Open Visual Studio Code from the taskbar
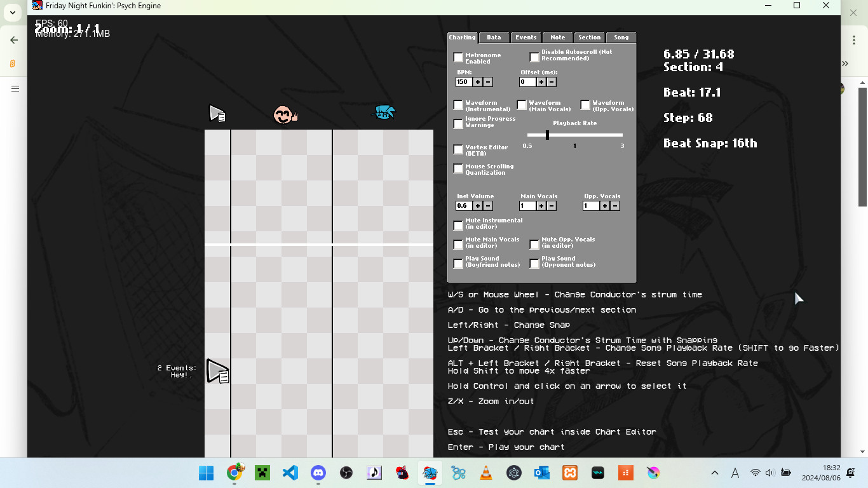868x488 pixels. click(x=290, y=473)
